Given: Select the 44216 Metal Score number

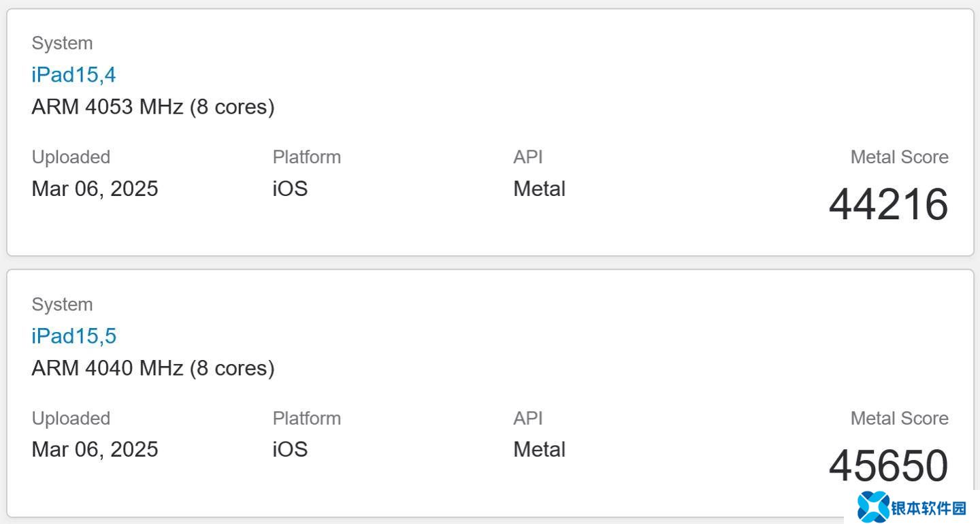Looking at the screenshot, I should (x=888, y=205).
